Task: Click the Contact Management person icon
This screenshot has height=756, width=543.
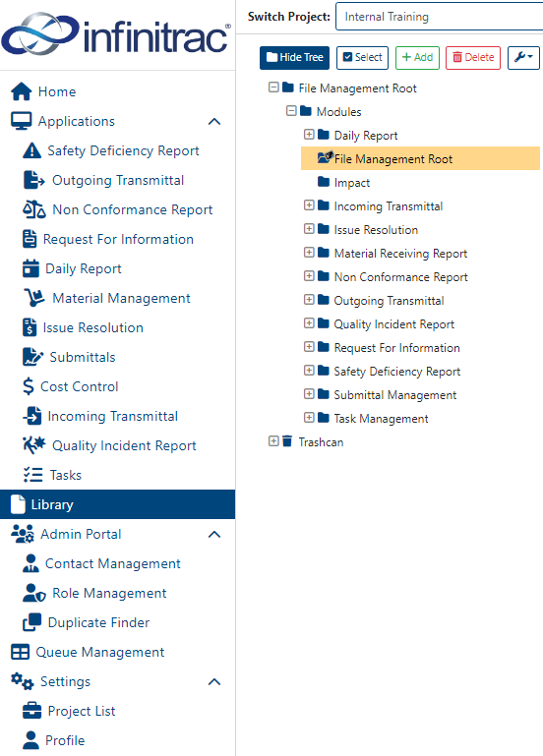Action: (x=30, y=563)
